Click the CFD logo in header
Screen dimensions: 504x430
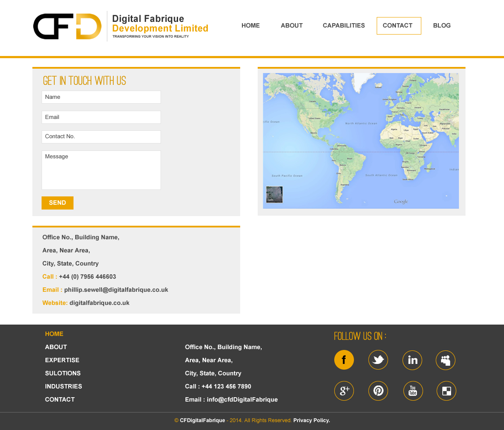(67, 27)
